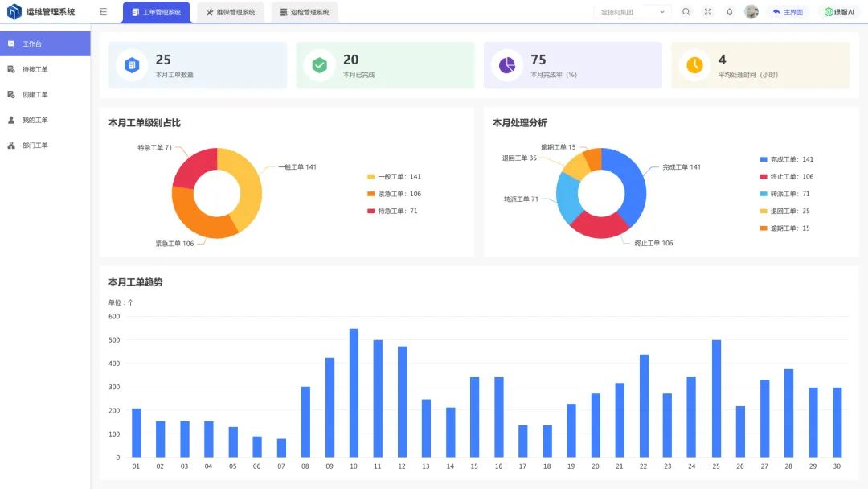
Task: Click the red 特急工单 slice of the level donut
Action: pos(193,167)
